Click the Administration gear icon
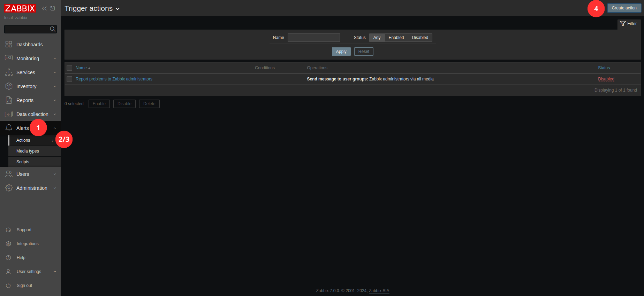 (9, 188)
